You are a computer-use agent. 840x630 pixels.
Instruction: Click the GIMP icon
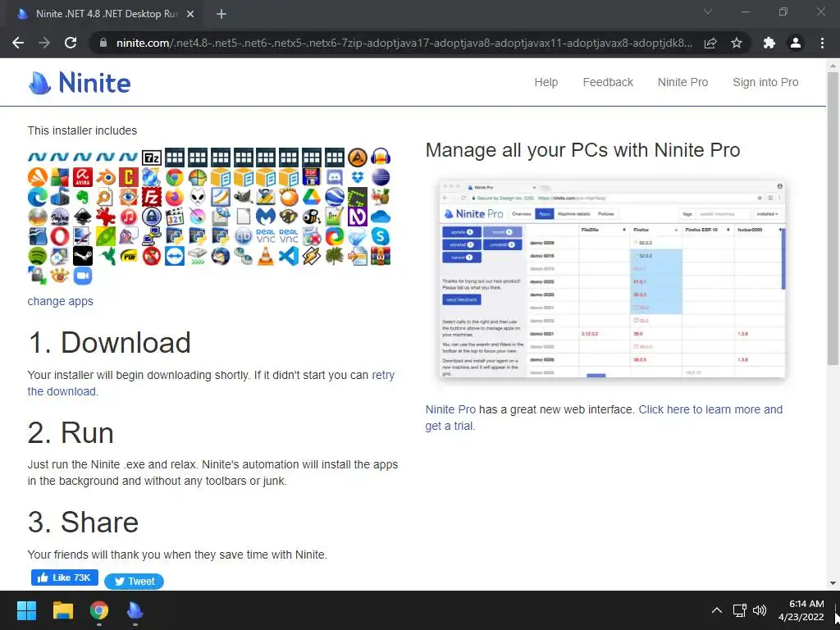tap(243, 197)
